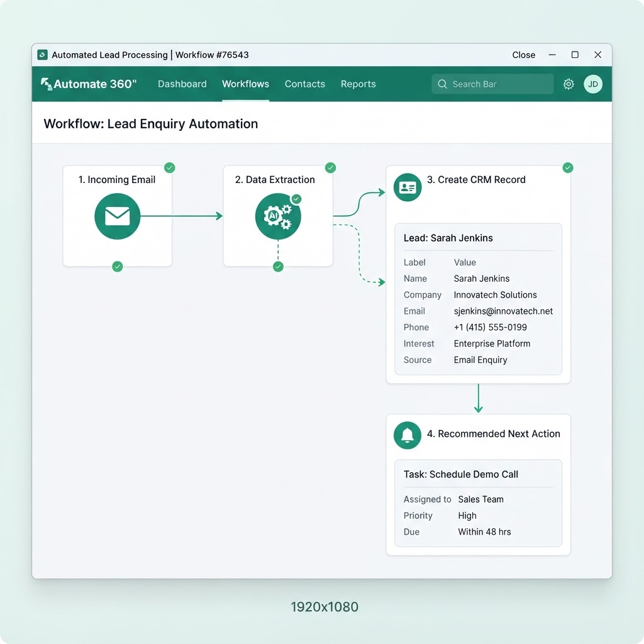Click the Enterprise Platform interest value

492,344
